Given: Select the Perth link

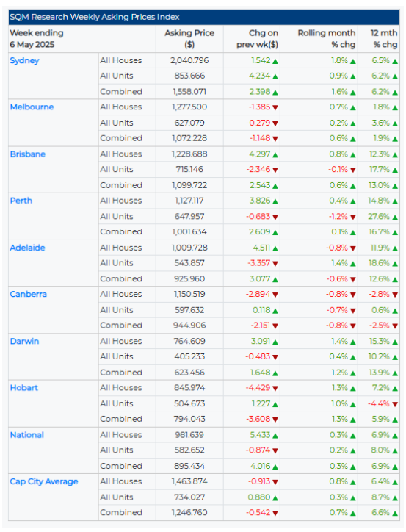Looking at the screenshot, I should tap(21, 201).
